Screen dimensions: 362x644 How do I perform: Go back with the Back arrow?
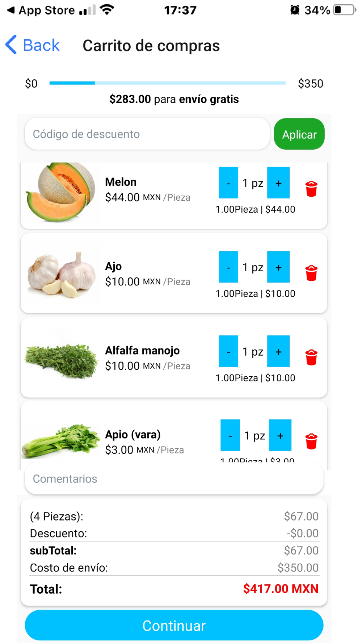[x=32, y=45]
